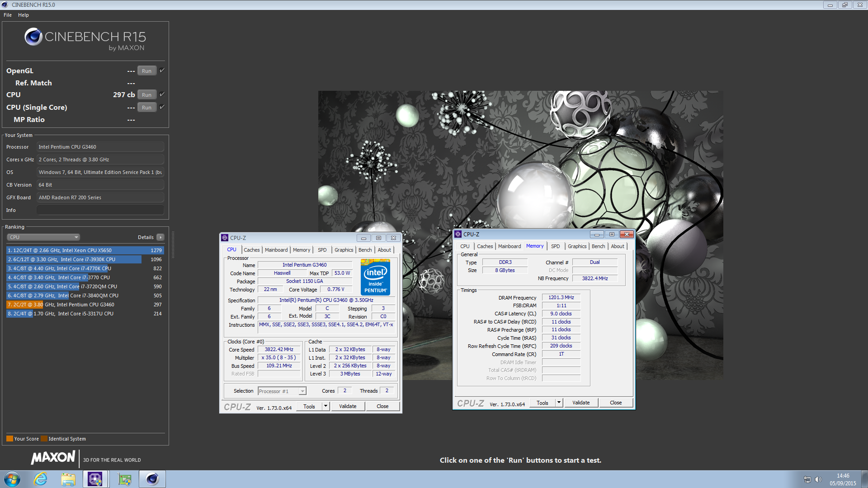Select the Core i5-3317U ranking row

pos(85,314)
